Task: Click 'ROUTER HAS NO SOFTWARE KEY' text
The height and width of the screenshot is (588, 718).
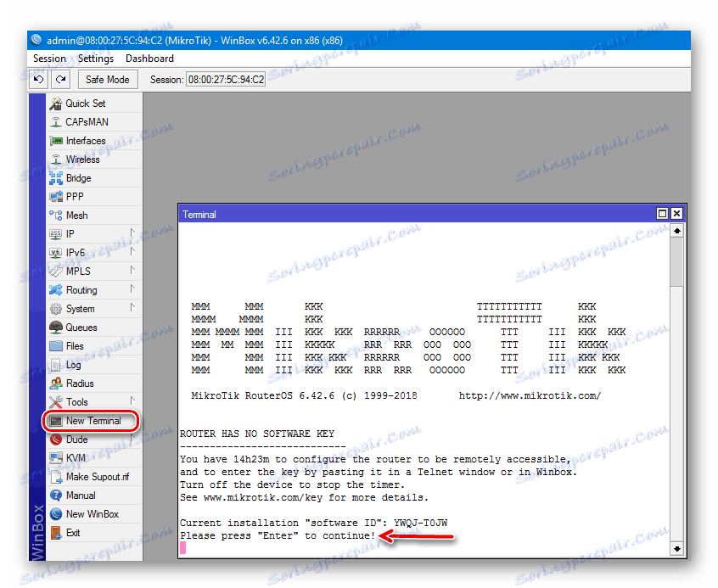Action: click(x=257, y=434)
